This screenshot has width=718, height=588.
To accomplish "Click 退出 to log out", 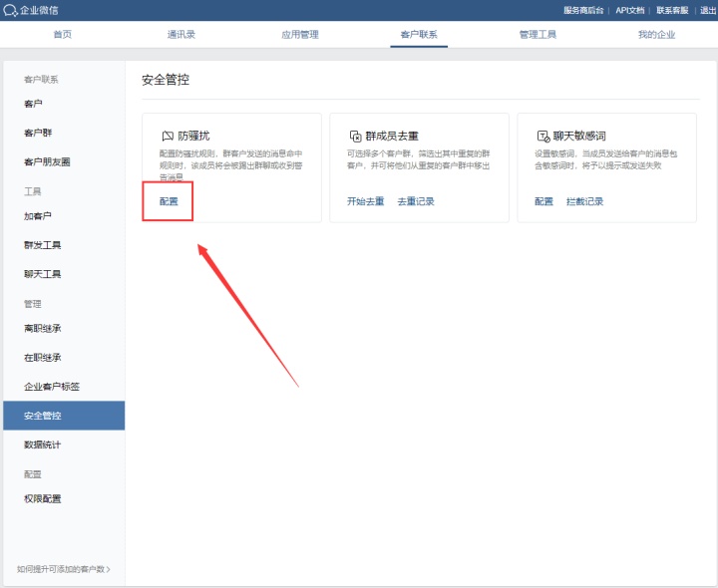I will (708, 10).
